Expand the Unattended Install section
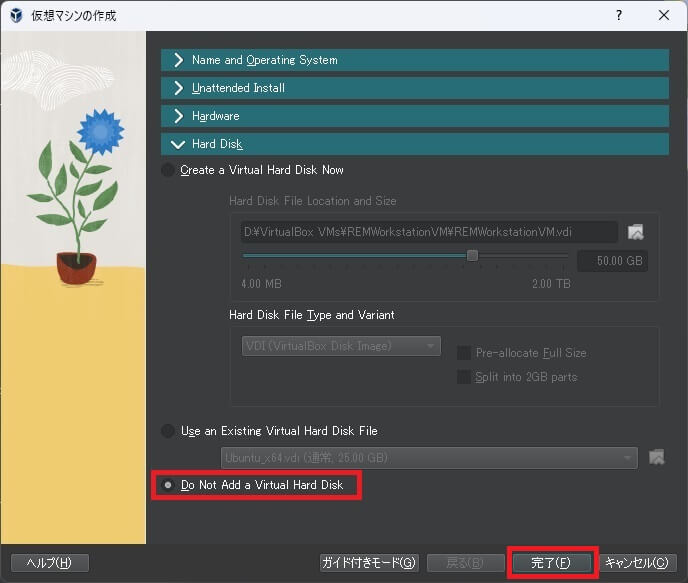 coord(415,88)
